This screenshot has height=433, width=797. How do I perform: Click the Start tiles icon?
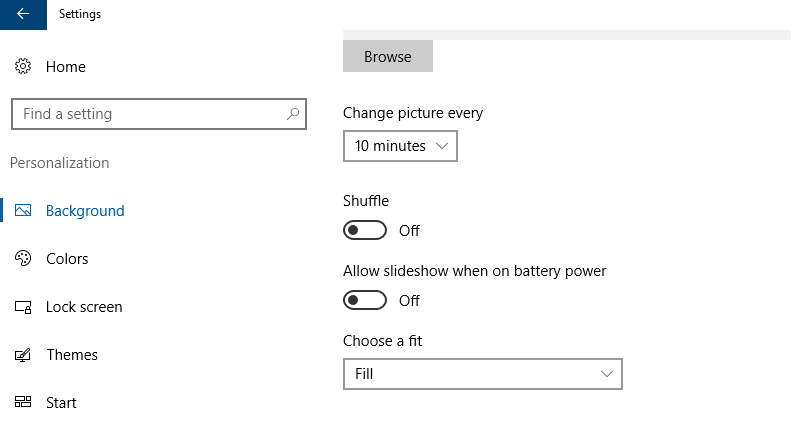coord(23,403)
